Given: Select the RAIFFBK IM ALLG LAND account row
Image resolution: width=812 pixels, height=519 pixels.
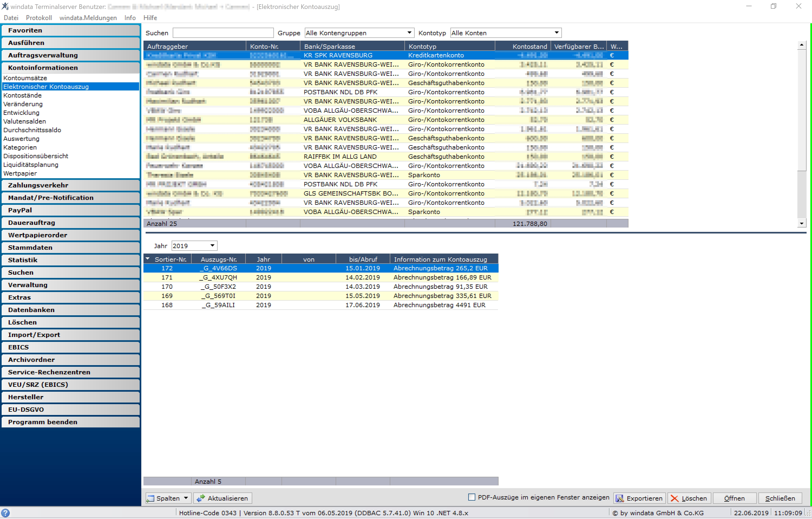Looking at the screenshot, I should (385, 157).
